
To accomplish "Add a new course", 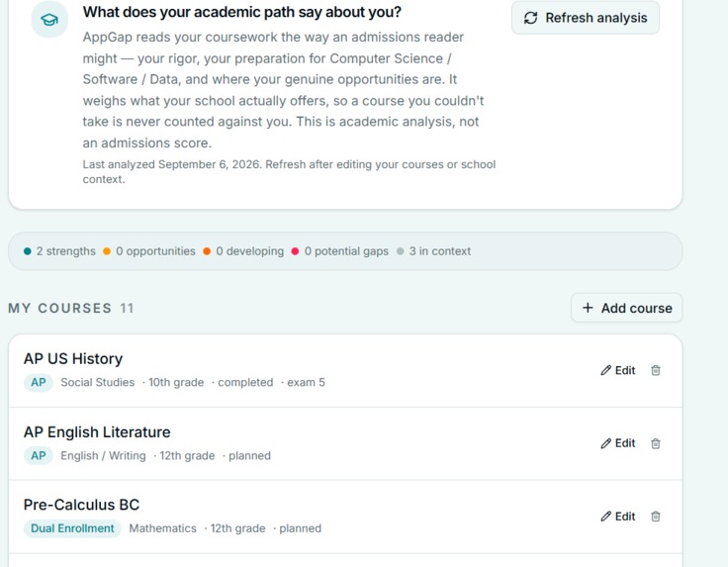I will click(x=626, y=308).
